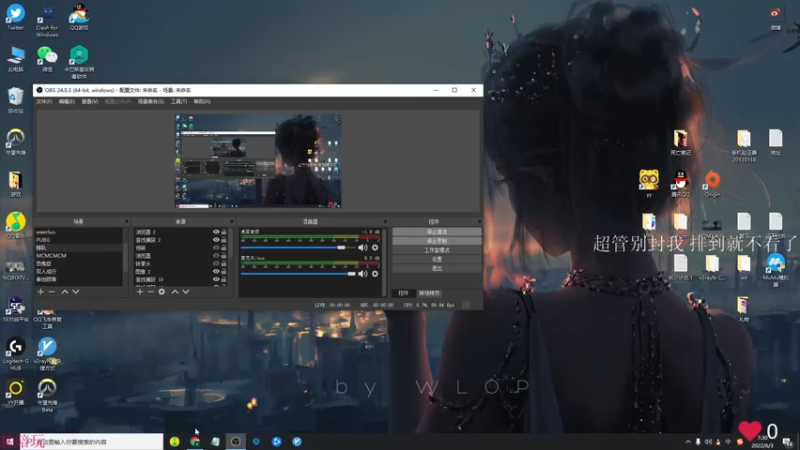The image size is (800, 450).
Task: Click the OBS icon in the taskbar
Action: pos(235,442)
